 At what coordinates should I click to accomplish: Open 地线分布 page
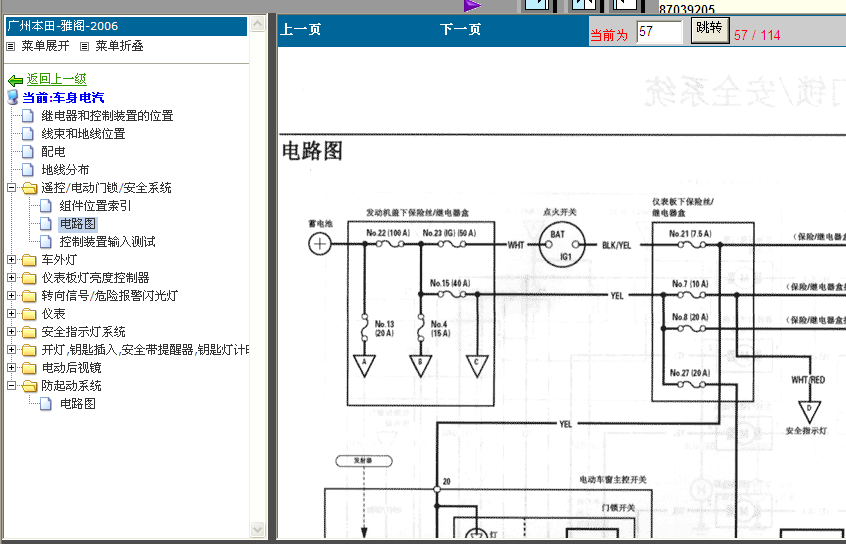[65, 170]
